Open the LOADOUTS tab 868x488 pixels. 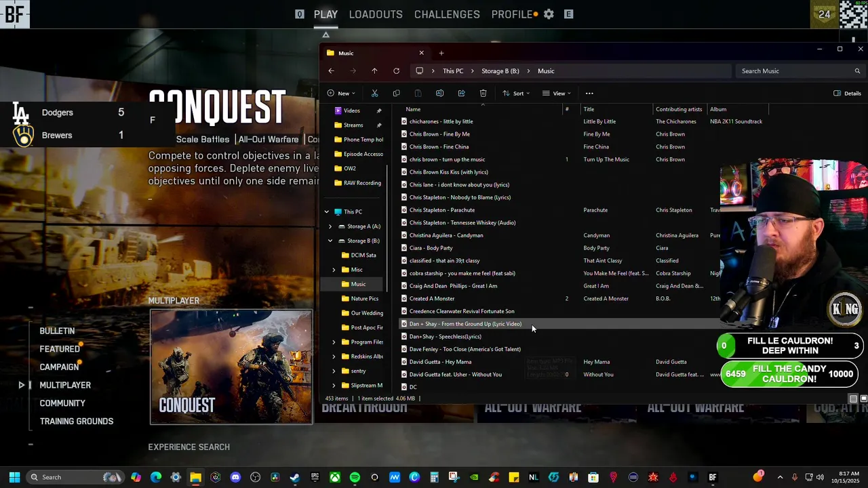tap(376, 14)
